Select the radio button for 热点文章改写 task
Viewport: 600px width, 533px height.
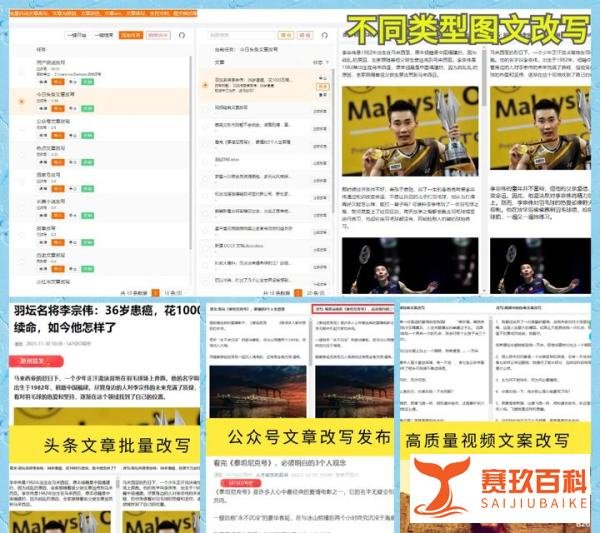tap(21, 155)
